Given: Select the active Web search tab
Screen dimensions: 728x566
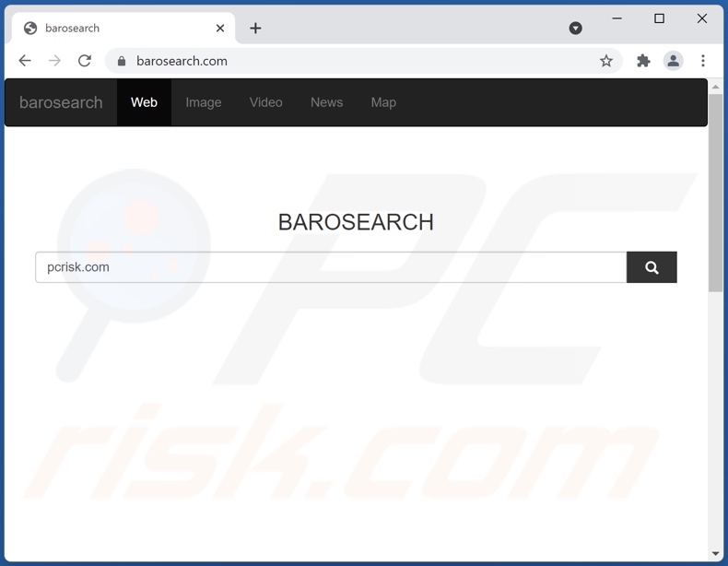Looking at the screenshot, I should (144, 102).
